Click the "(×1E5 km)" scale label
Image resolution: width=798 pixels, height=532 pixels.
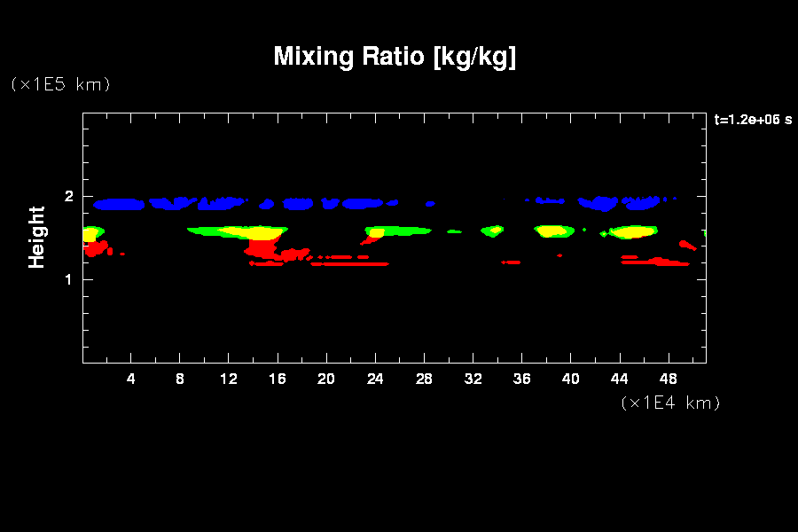coord(60,84)
